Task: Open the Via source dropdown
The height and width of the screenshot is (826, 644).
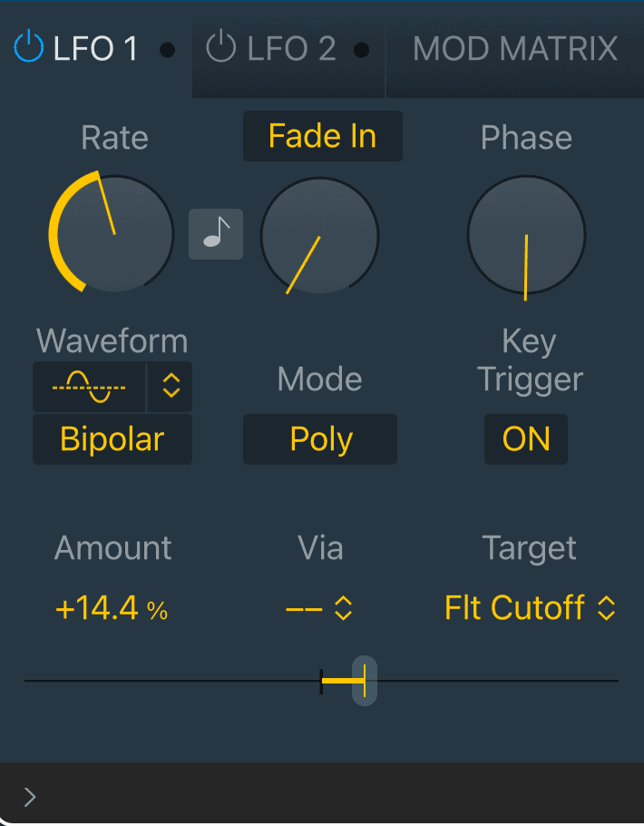Action: (x=319, y=608)
